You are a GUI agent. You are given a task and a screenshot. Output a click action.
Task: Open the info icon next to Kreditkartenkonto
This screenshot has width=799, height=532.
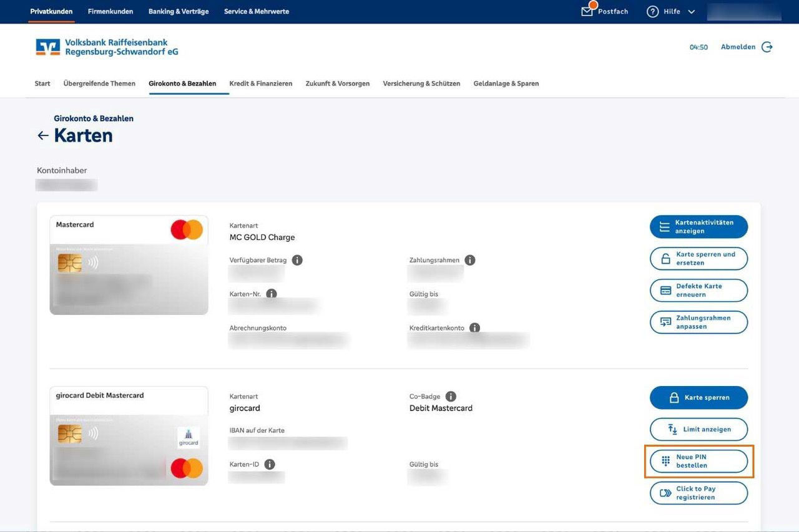(x=475, y=327)
